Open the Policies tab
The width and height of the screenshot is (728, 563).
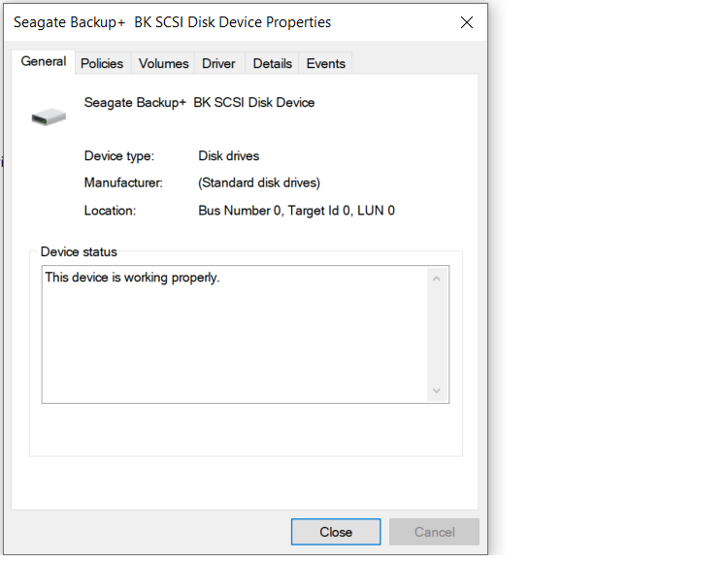pos(102,64)
